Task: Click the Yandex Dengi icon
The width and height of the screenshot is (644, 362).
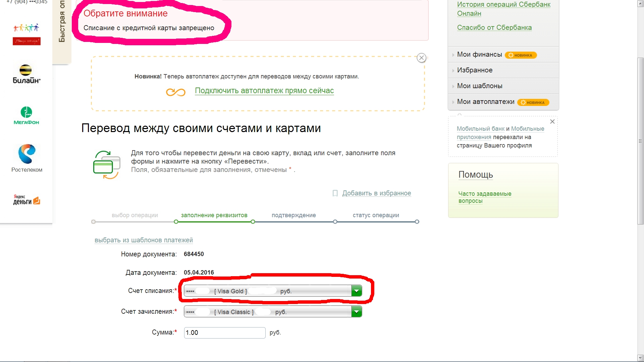Action: click(x=26, y=200)
